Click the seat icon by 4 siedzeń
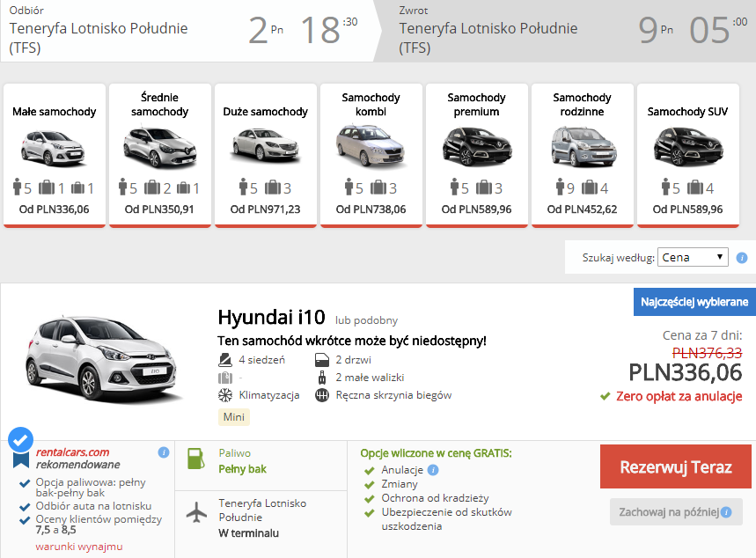Viewport: 756px width, 558px height. pos(225,360)
